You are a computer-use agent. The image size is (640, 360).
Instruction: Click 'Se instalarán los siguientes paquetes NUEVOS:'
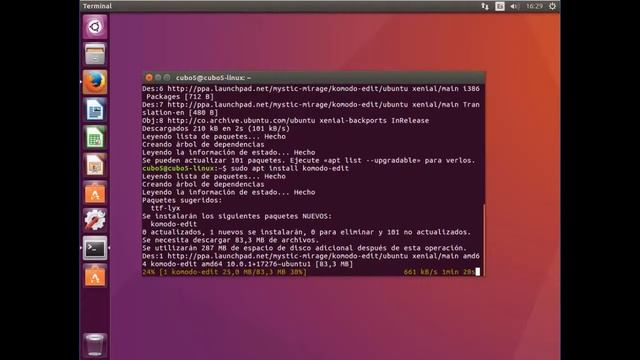point(237,216)
